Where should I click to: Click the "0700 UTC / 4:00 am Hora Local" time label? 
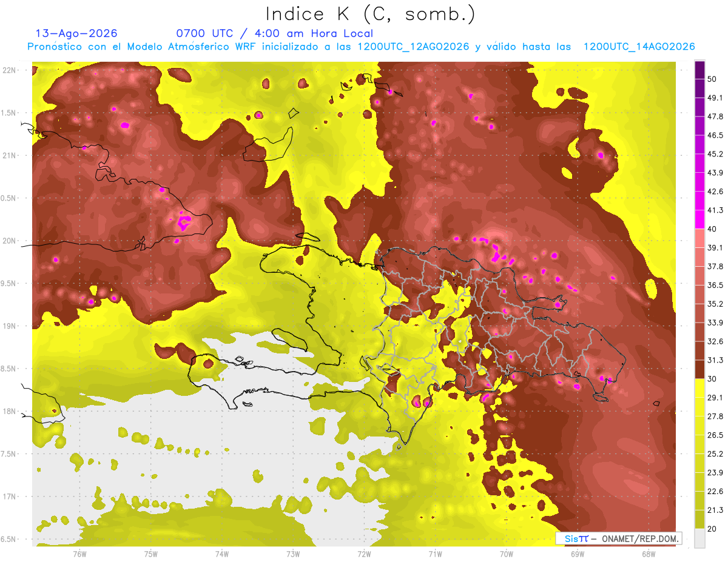tap(274, 33)
